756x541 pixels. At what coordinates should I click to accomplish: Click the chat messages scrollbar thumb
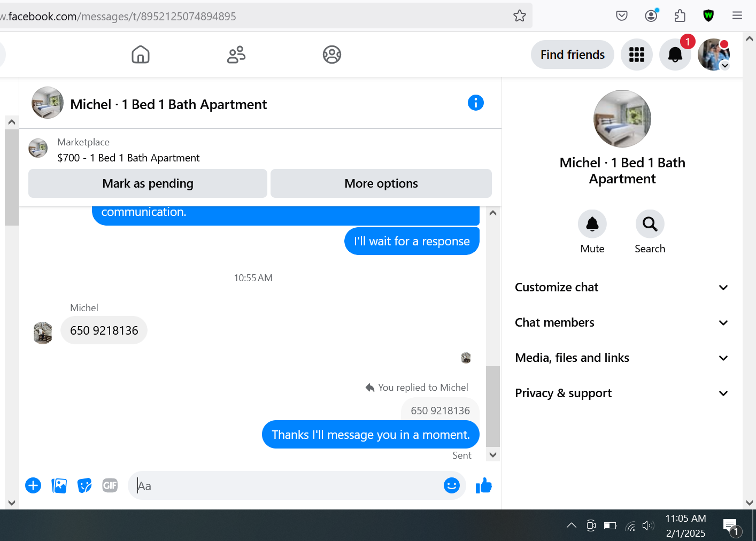pos(493,406)
